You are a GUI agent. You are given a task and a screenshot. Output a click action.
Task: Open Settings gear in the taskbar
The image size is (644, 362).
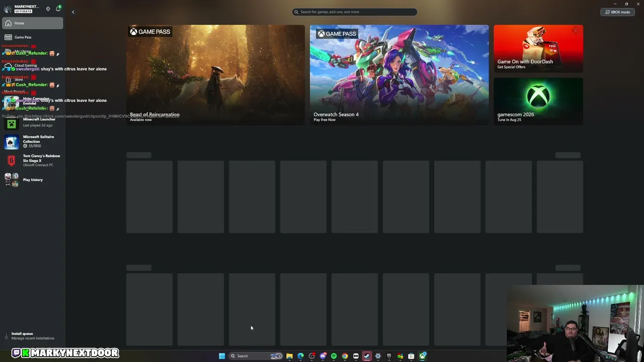[x=378, y=356]
